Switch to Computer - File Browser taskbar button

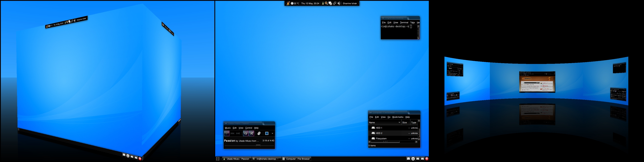point(296,159)
